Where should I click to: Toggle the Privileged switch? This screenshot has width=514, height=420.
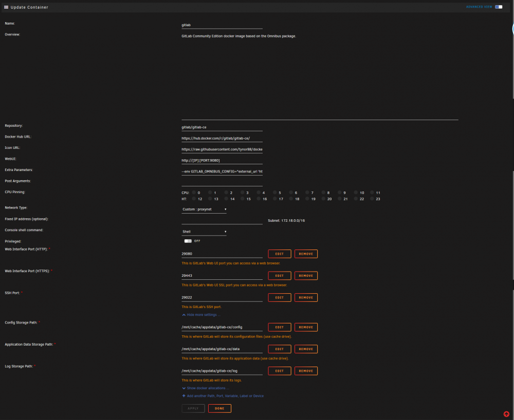188,241
